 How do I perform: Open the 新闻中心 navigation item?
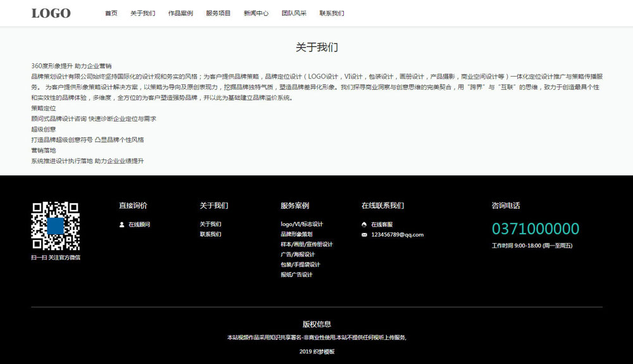tap(256, 13)
